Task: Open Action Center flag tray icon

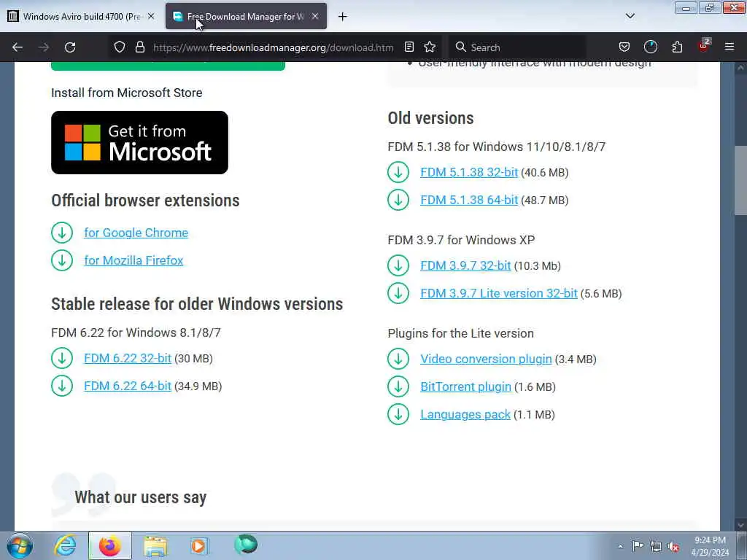Action: [x=638, y=545]
